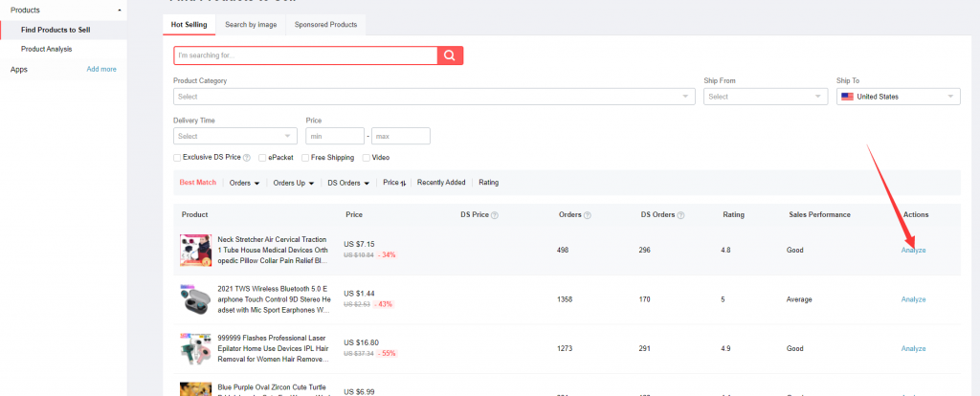Click help icon next to Exclusive DS Price
Image resolution: width=980 pixels, height=396 pixels.
click(x=247, y=158)
